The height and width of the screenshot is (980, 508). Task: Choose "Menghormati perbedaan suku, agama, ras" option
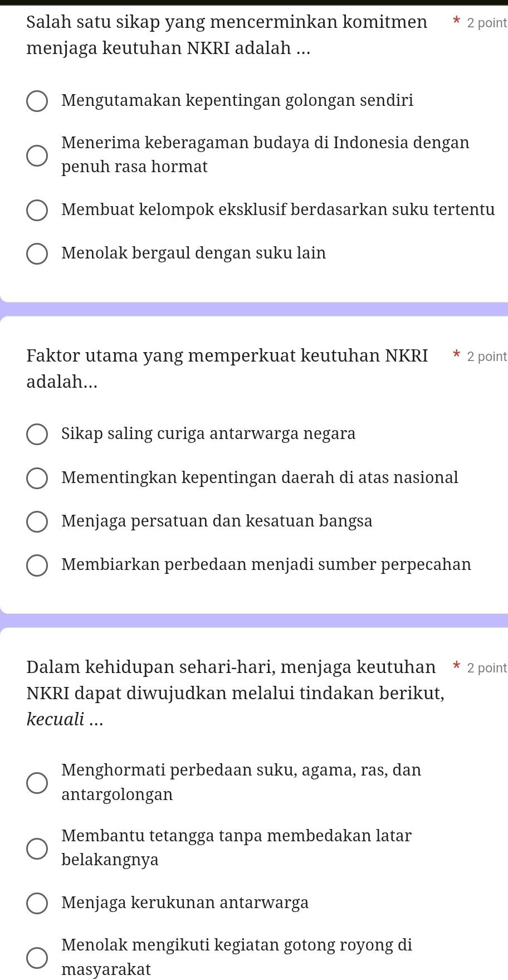pos(37,782)
